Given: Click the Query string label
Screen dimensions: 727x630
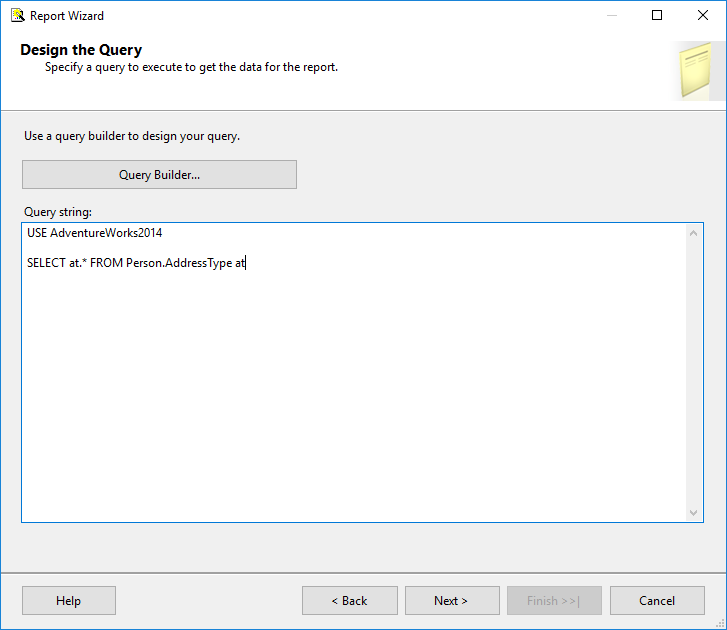Looking at the screenshot, I should (56, 211).
